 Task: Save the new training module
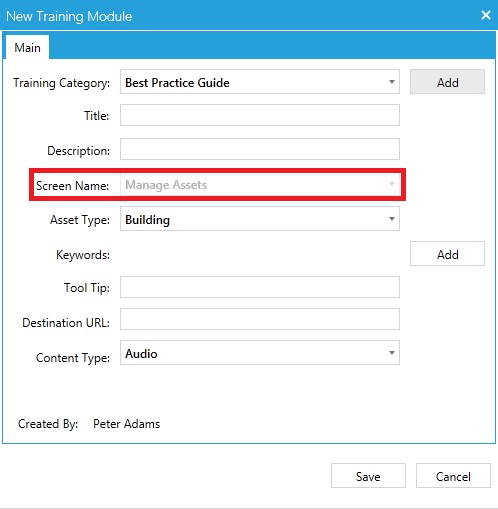click(368, 476)
